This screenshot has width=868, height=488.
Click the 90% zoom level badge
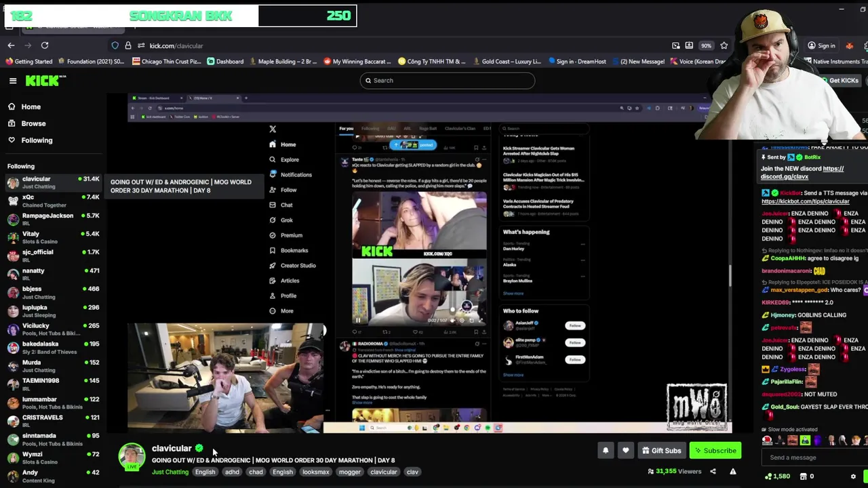pyautogui.click(x=706, y=45)
